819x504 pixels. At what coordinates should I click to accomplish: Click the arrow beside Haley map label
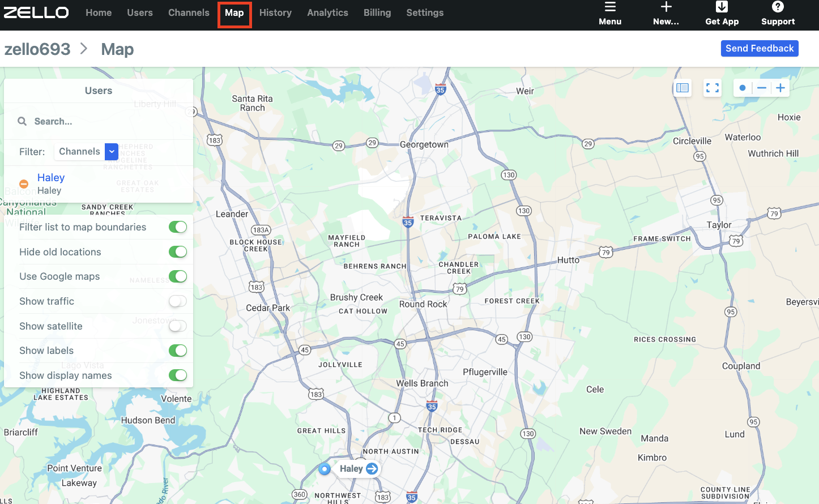(x=372, y=469)
